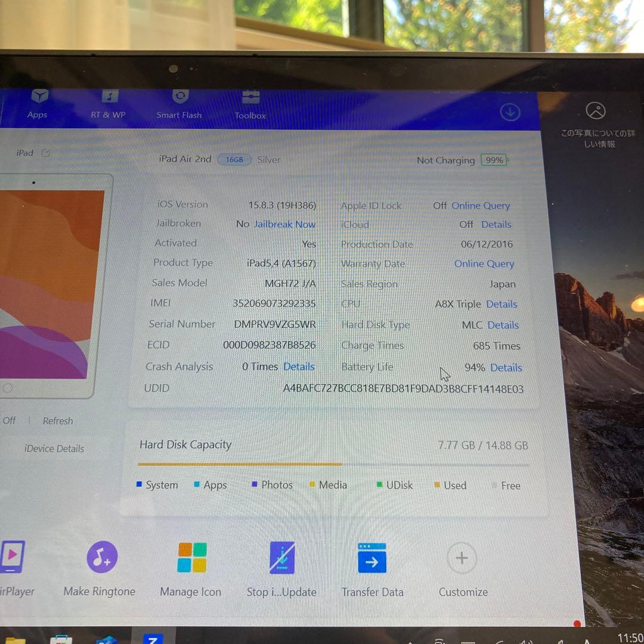Run Online Query for Warranty Date
The image size is (644, 644).
click(484, 264)
